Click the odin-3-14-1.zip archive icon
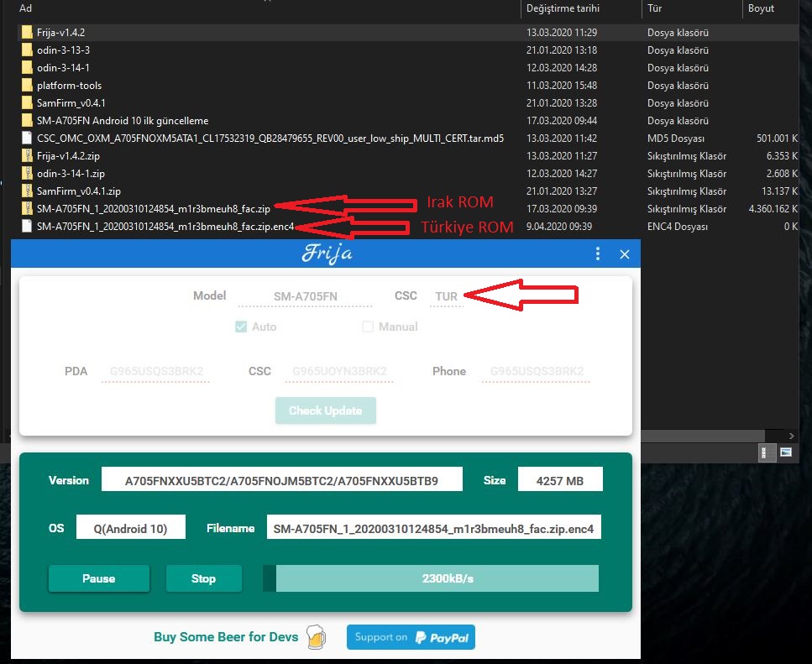The height and width of the screenshot is (664, 812). pos(27,173)
